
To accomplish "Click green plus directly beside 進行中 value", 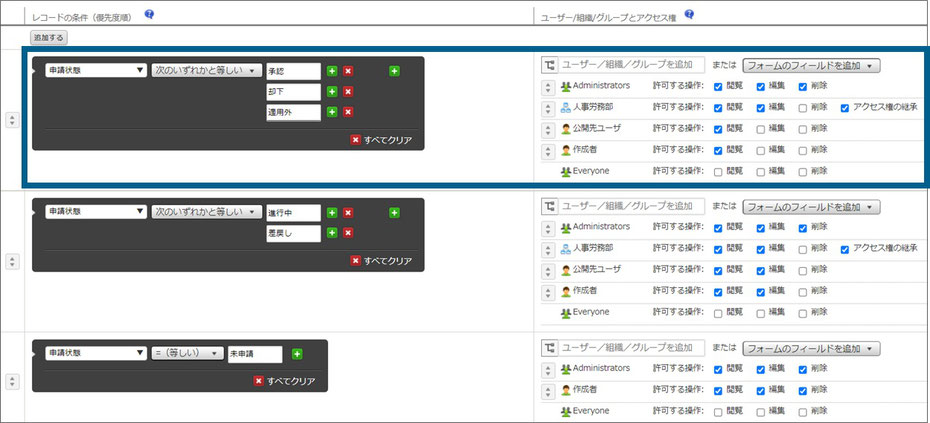I will point(332,212).
